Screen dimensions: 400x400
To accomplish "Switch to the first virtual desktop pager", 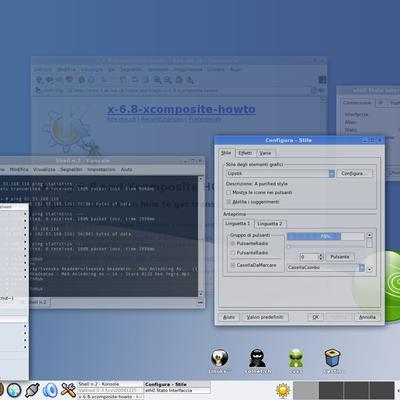I will click(305, 390).
